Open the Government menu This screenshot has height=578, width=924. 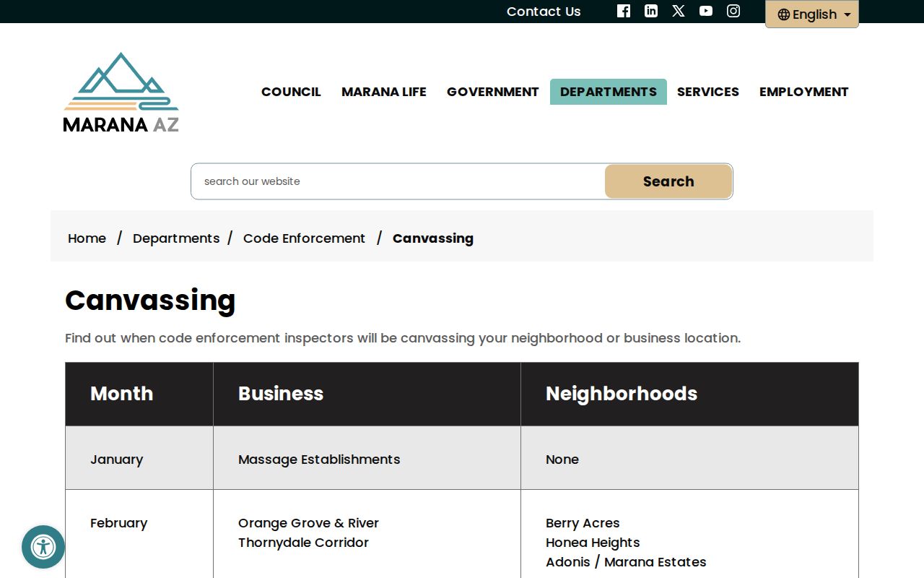[x=493, y=92]
